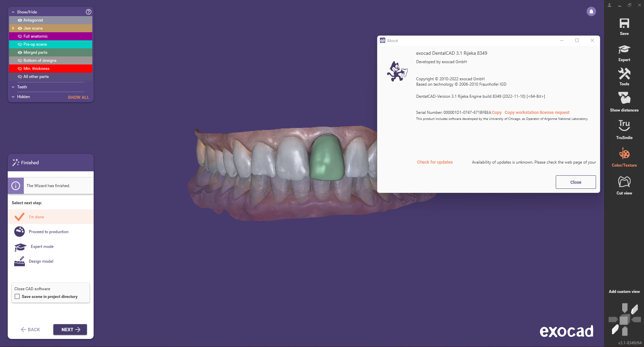Click the info icon beside Wizard finished message
The height and width of the screenshot is (347, 644).
click(16, 186)
